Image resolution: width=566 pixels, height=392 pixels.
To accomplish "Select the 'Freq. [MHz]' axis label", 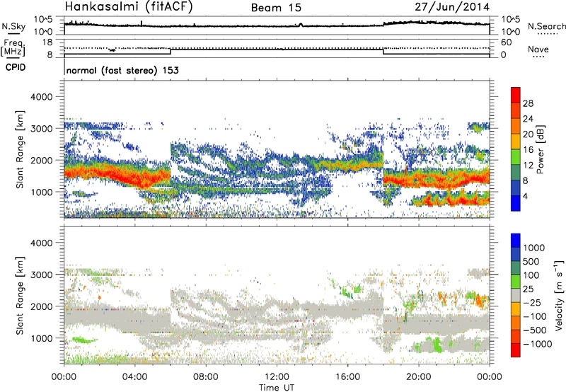I will click(13, 48).
